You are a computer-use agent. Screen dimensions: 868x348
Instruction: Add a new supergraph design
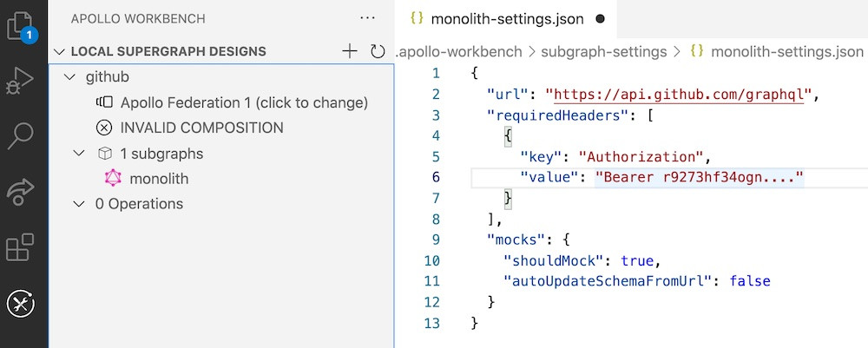tap(349, 51)
